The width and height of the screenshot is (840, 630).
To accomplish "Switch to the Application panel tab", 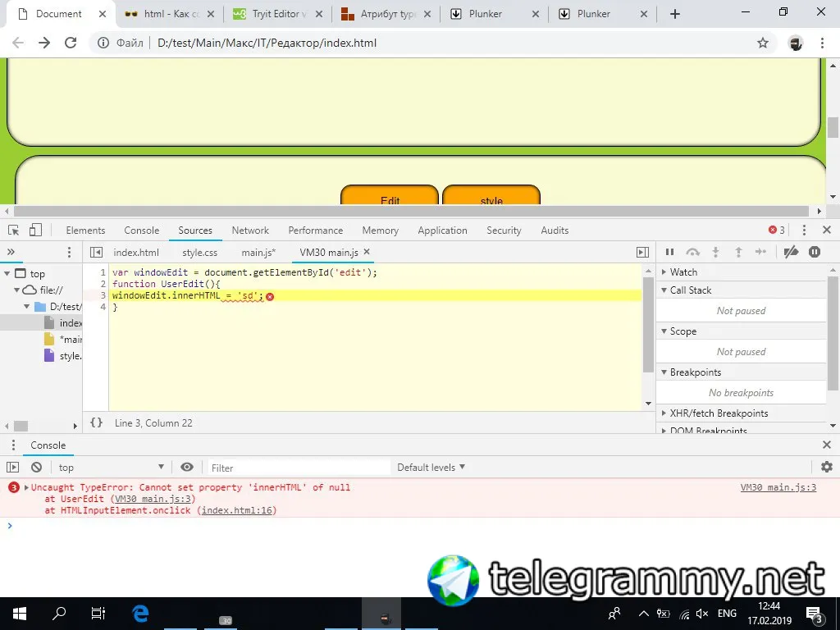I will pos(442,231).
